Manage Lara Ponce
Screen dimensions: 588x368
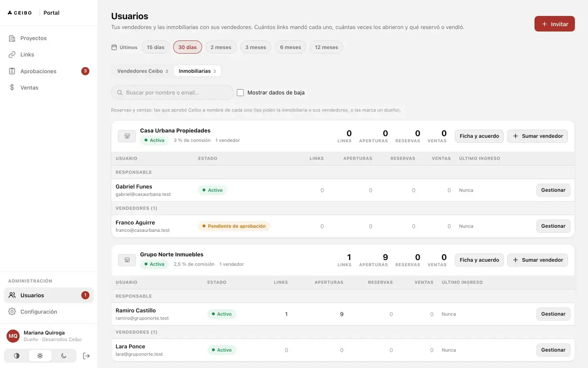pyautogui.click(x=553, y=350)
